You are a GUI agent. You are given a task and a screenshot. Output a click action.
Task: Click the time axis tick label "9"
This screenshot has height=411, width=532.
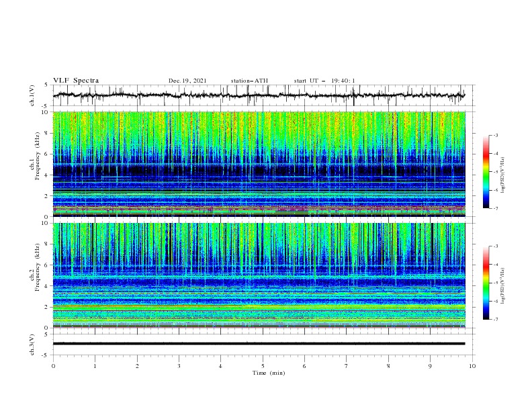click(x=430, y=366)
